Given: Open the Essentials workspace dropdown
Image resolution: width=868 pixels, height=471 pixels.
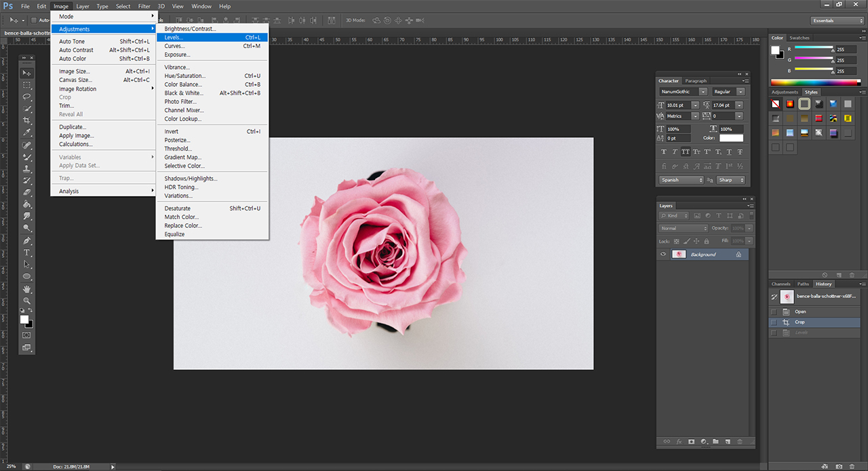Looking at the screenshot, I should click(x=837, y=20).
